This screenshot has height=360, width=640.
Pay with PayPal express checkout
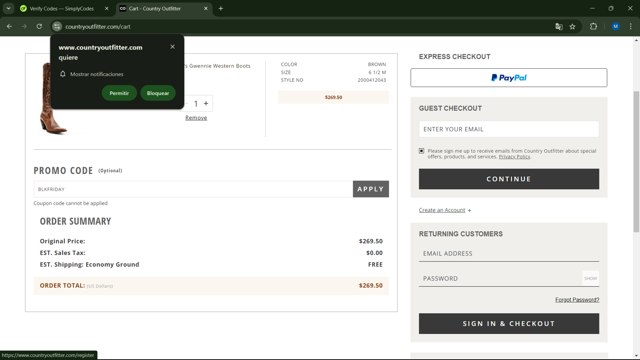[x=509, y=78]
